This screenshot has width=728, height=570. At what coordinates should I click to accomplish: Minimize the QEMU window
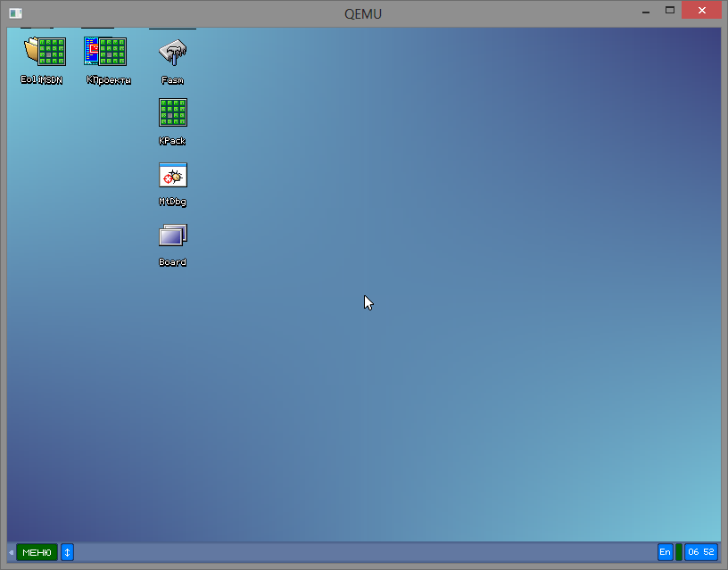[644, 12]
